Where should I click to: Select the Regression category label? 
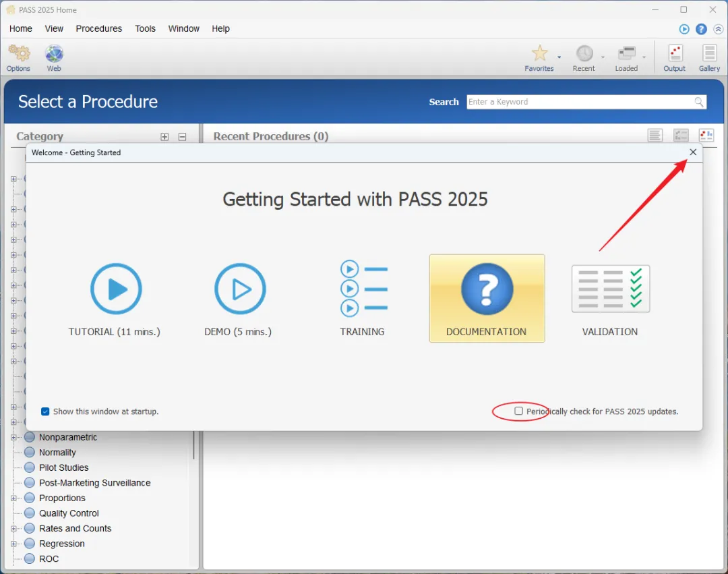62,544
